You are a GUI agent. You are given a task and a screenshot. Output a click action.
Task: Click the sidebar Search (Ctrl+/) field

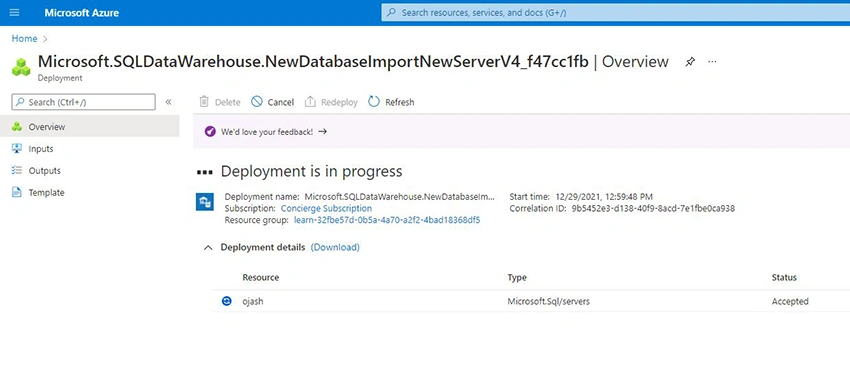coord(83,102)
